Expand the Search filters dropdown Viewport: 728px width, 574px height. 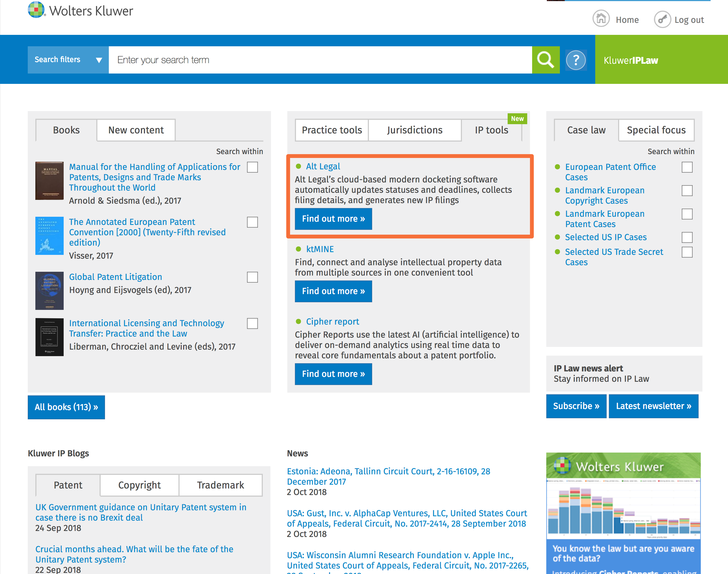tap(68, 60)
